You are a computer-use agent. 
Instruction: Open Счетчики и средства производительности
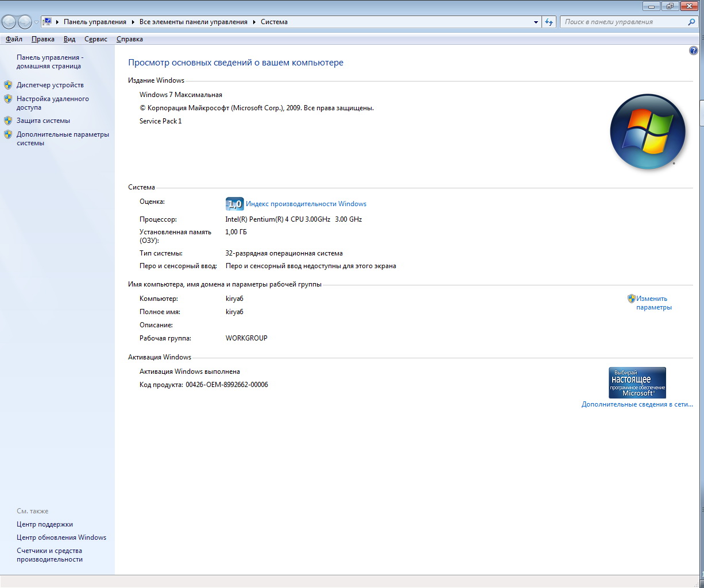(x=49, y=555)
